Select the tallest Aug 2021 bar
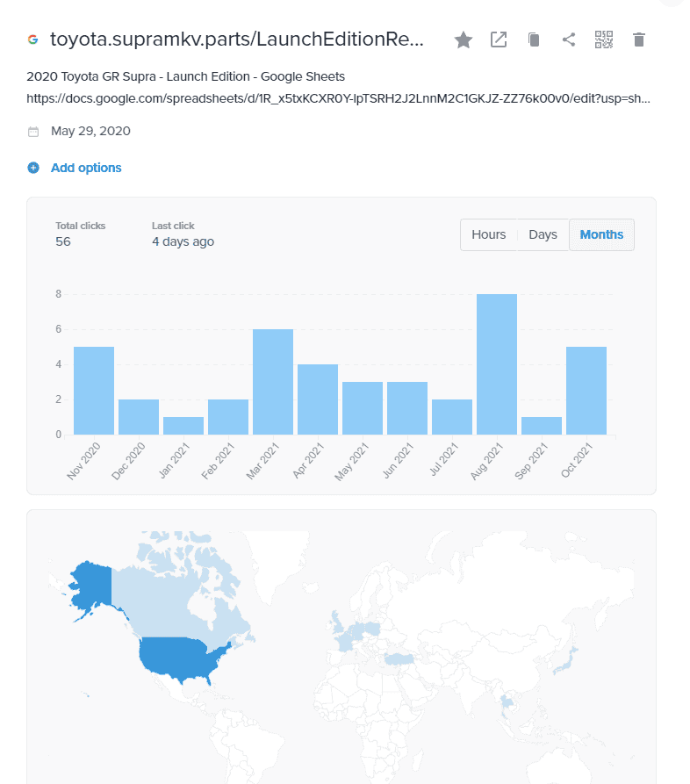The height and width of the screenshot is (784, 690). coord(497,364)
